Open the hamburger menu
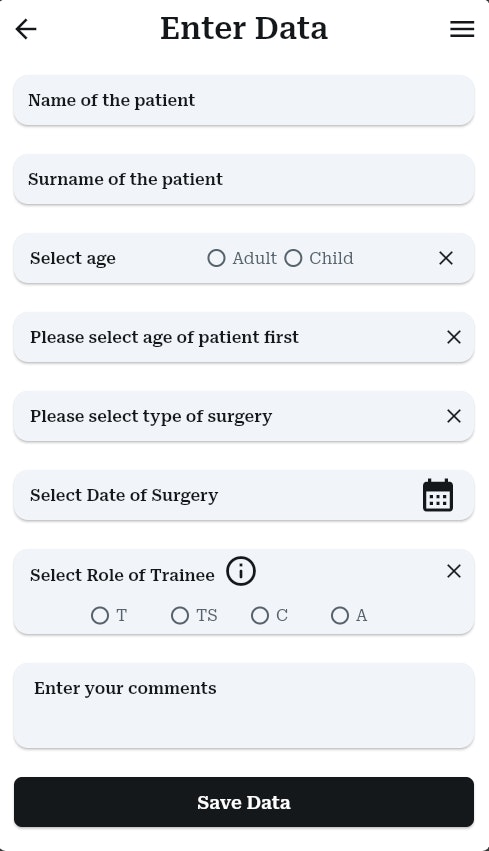489x851 pixels. pos(462,29)
